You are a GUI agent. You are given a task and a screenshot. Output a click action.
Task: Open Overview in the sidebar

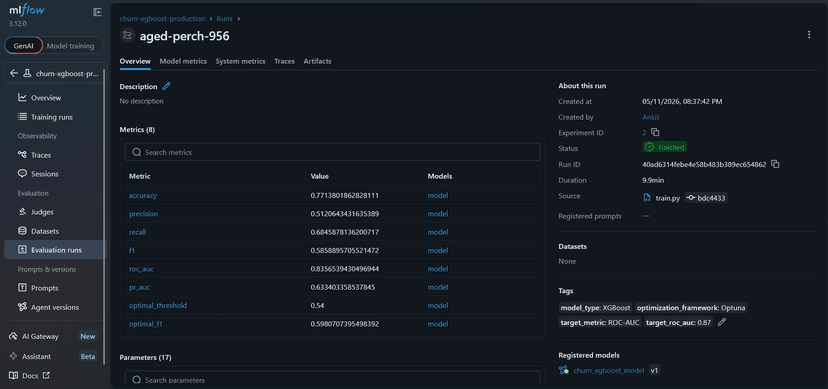[x=55, y=98]
